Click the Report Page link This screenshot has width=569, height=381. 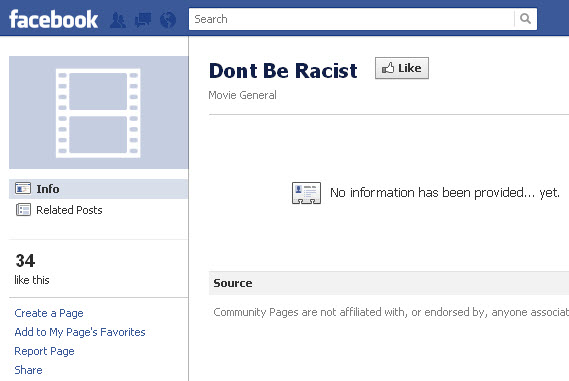pos(44,351)
